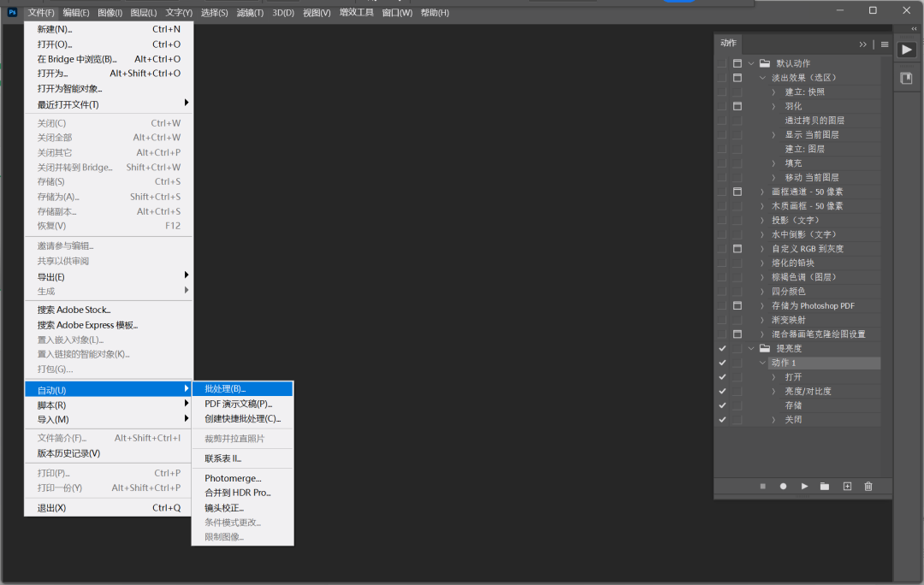Expand 棕褐色调（图层） action
The width and height of the screenshot is (924, 585).
click(762, 277)
